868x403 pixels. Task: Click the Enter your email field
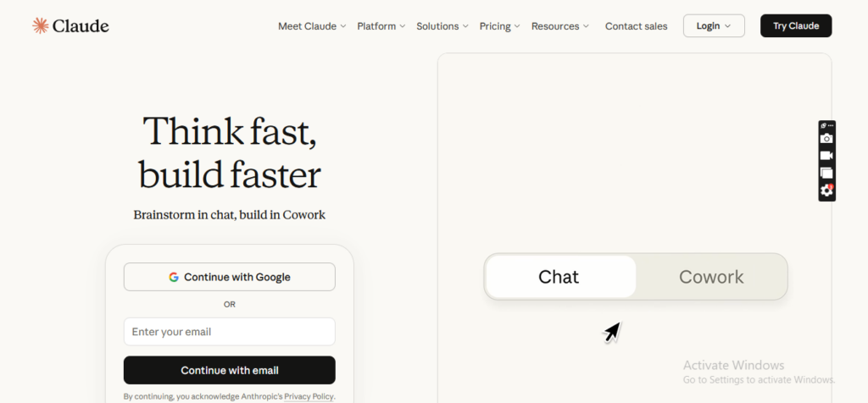click(x=229, y=332)
